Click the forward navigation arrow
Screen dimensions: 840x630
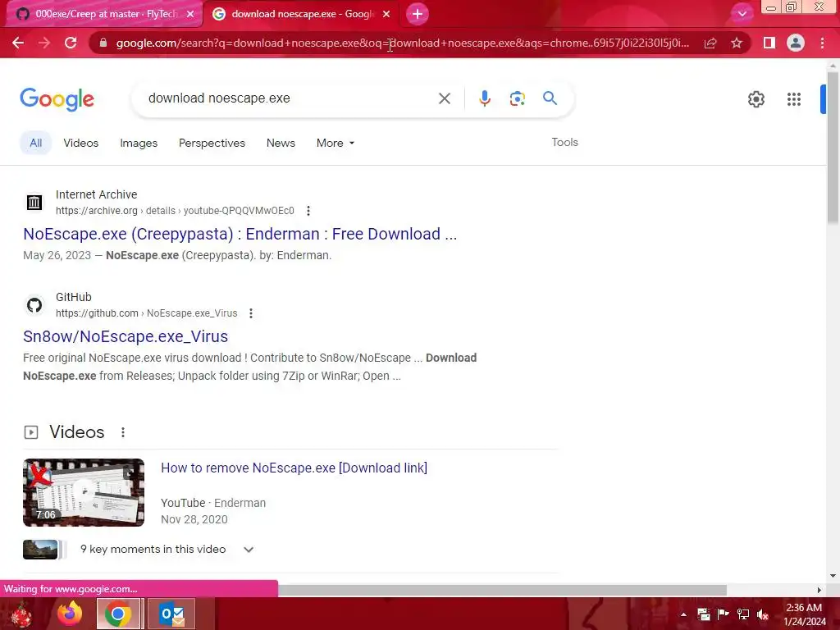click(44, 43)
